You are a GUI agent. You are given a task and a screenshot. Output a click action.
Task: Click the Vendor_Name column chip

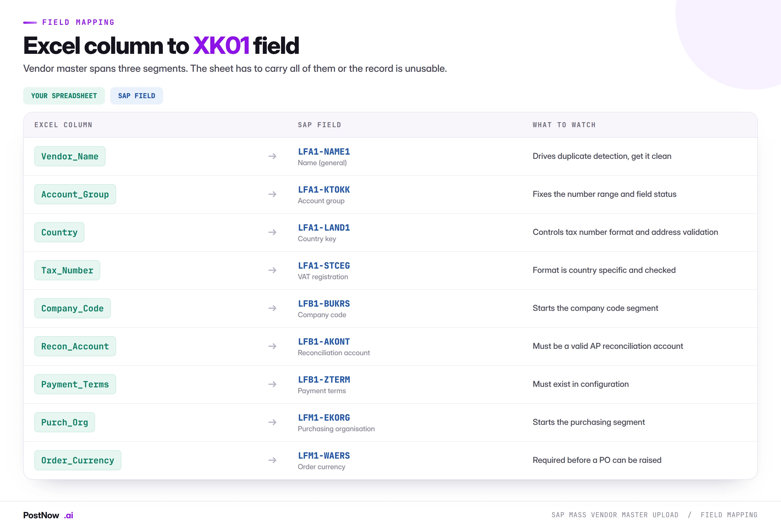70,156
